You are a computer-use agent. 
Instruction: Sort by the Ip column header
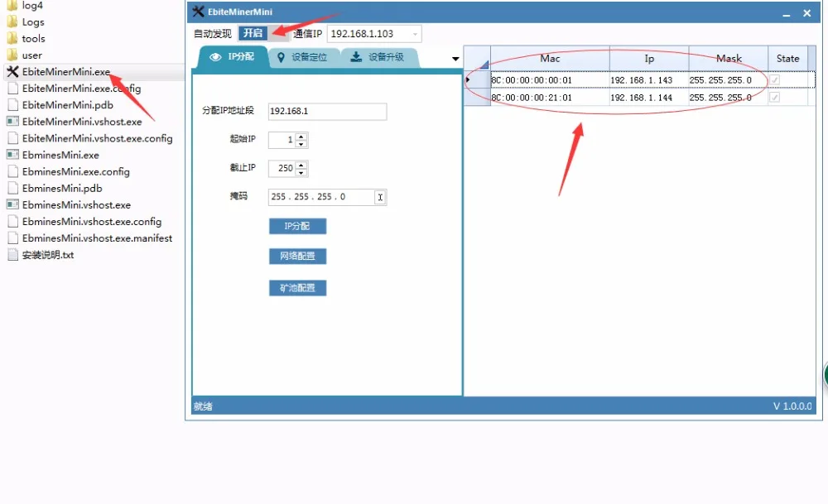pos(649,58)
